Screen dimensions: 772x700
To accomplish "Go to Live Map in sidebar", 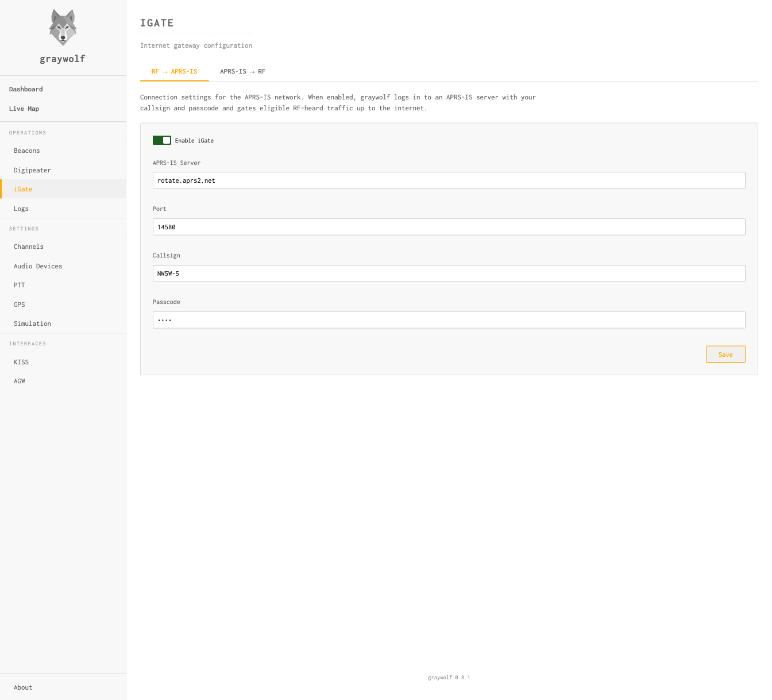I will click(24, 109).
